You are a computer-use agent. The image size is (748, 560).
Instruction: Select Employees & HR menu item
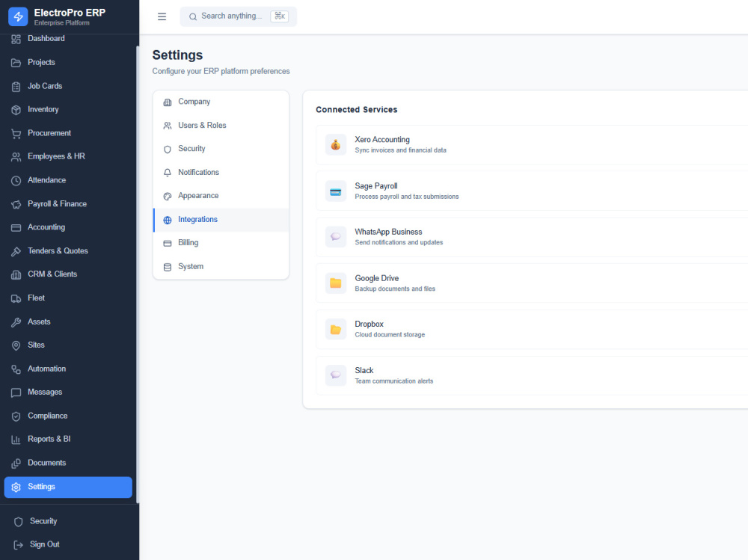[68, 156]
